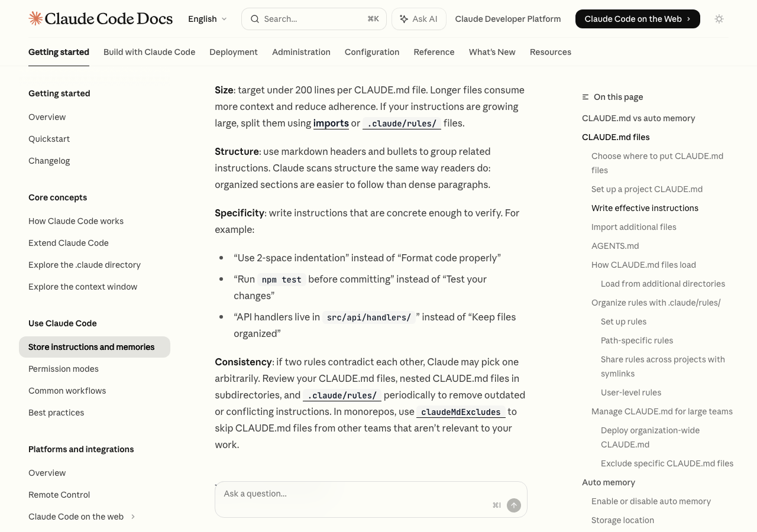The height and width of the screenshot is (532, 757).
Task: Jump to Path-specific rules section
Action: (x=637, y=340)
